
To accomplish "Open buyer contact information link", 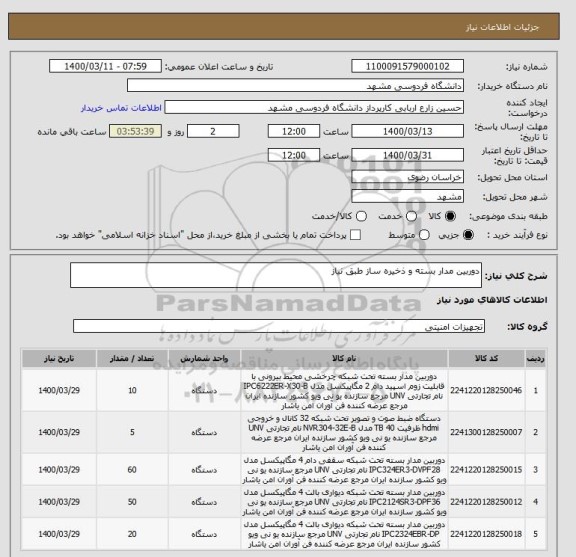I will pos(121,108).
